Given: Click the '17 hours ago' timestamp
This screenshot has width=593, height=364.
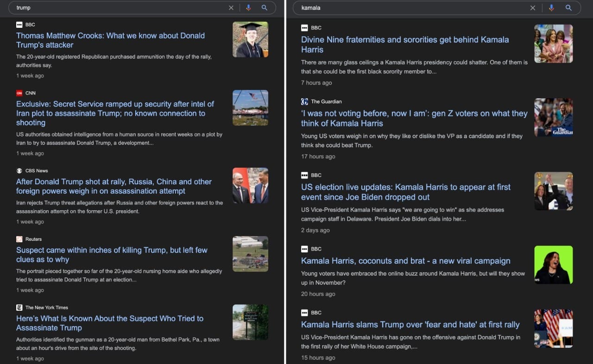Looking at the screenshot, I should (x=318, y=157).
